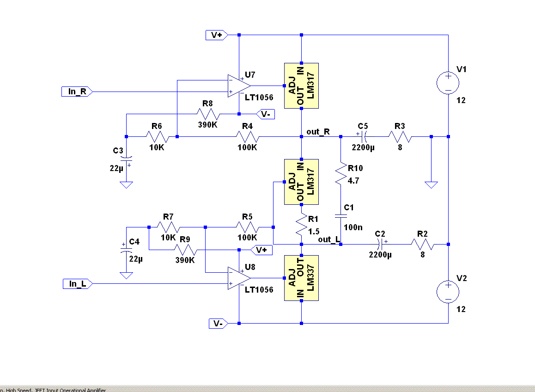The image size is (535, 392).
Task: Click the 390K value of R8
Action: tap(208, 125)
